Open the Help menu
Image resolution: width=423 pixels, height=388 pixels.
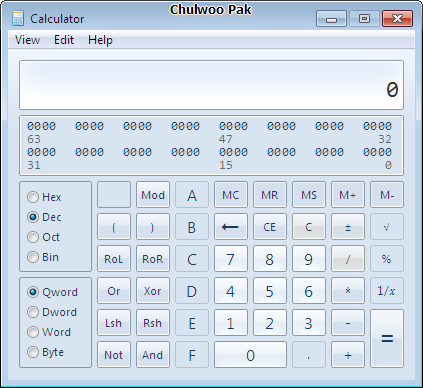(x=100, y=40)
